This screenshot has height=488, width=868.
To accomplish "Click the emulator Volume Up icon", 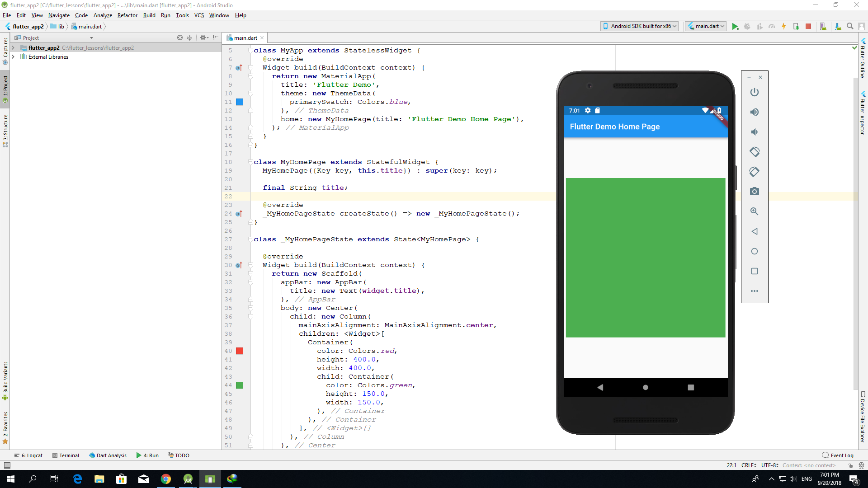I will click(x=754, y=112).
